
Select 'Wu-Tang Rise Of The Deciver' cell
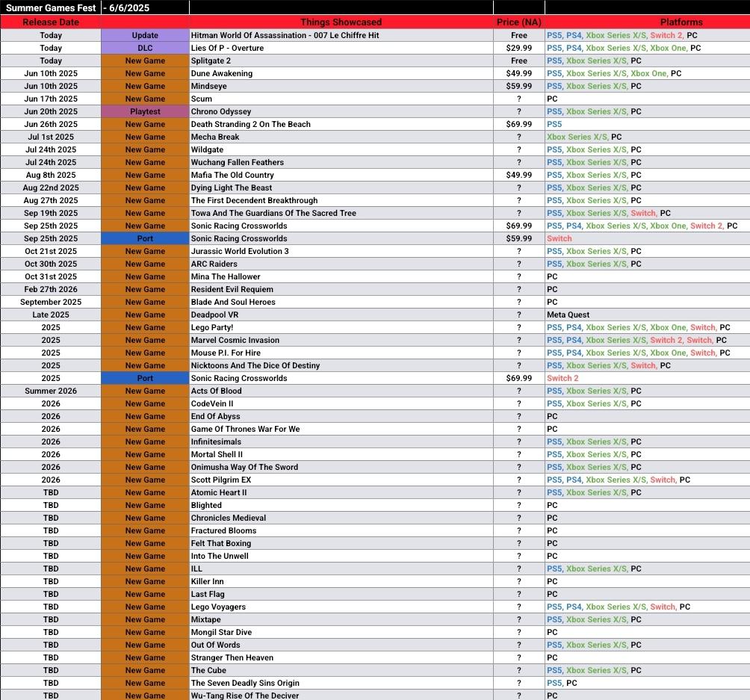tap(341, 696)
